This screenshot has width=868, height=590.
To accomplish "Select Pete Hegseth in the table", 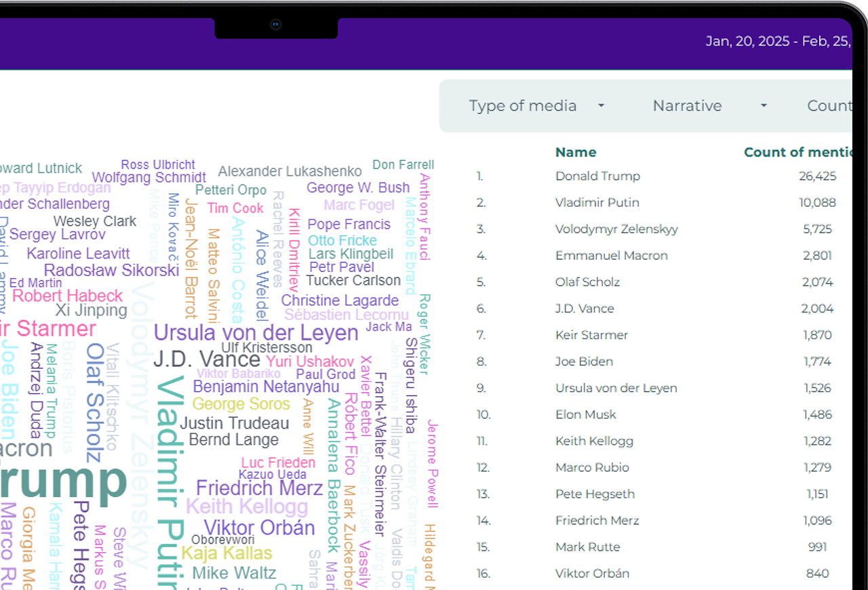I will click(x=595, y=494).
